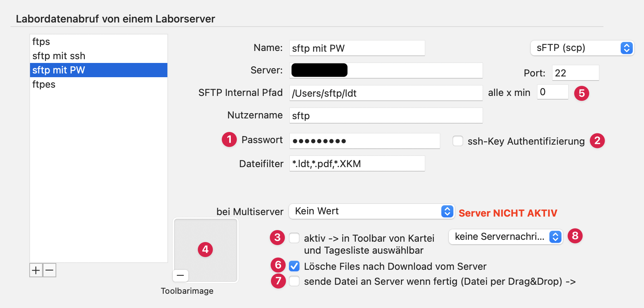Click the Nutzername field
Image resolution: width=644 pixels, height=308 pixels.
[386, 115]
